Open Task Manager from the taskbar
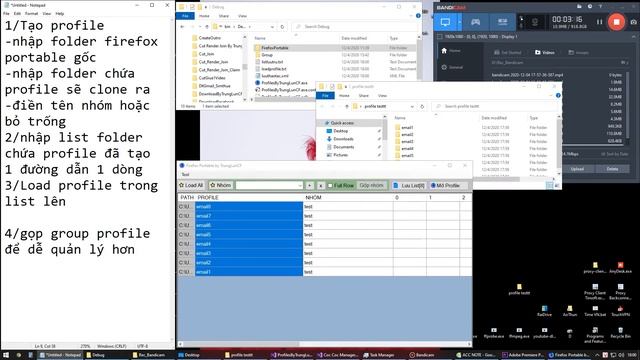The image size is (640, 360). (x=379, y=355)
